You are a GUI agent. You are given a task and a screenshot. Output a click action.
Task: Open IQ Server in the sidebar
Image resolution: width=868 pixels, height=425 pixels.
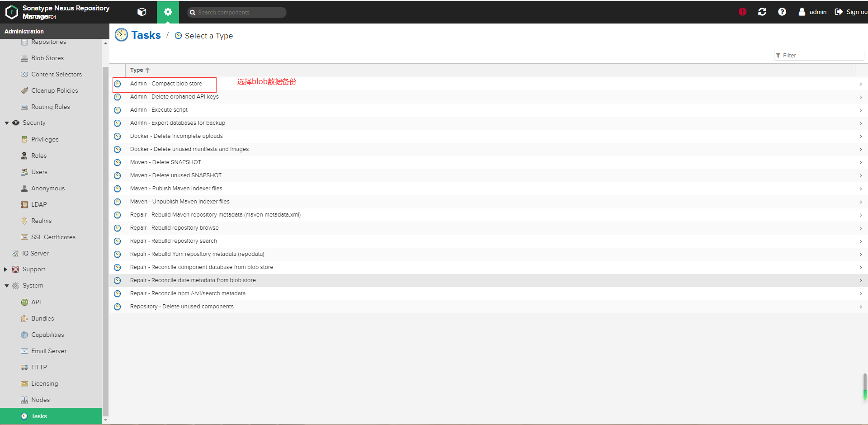point(35,253)
